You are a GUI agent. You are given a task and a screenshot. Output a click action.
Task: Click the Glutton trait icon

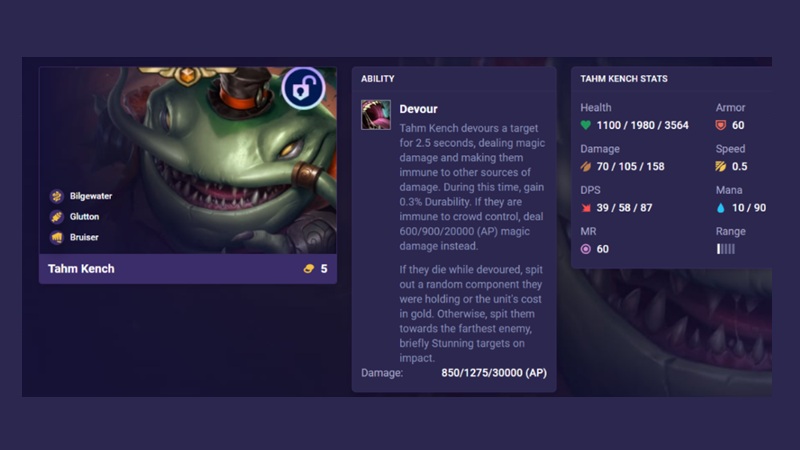57,217
